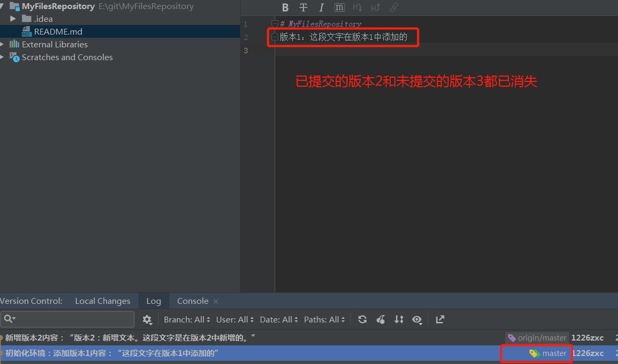Open the User filter dropdown
The image size is (618, 364).
click(234, 319)
